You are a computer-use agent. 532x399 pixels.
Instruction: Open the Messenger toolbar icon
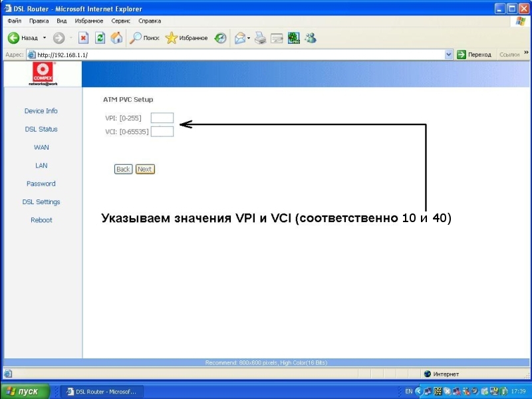tap(310, 38)
